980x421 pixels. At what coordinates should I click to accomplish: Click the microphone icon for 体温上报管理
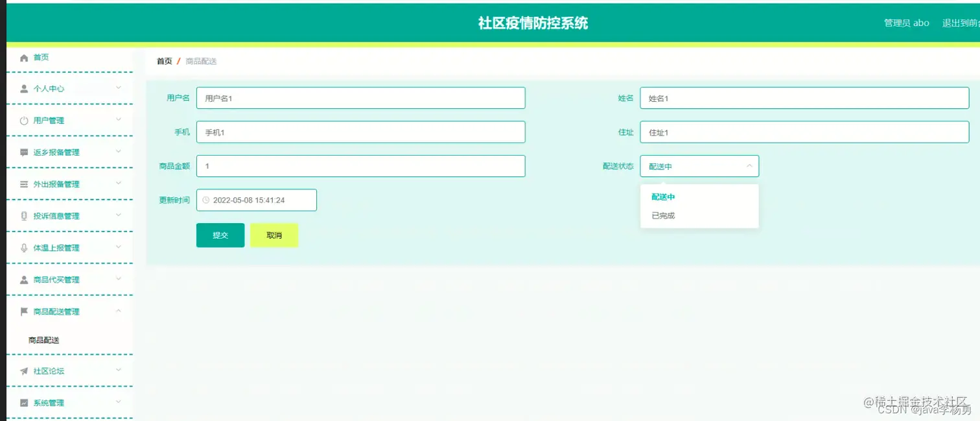[x=24, y=248]
